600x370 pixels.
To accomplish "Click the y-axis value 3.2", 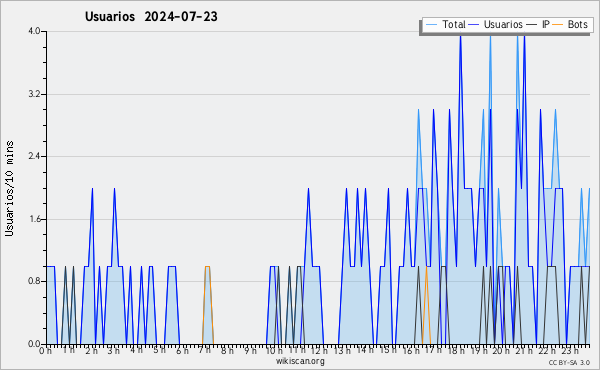I will 34,94.
